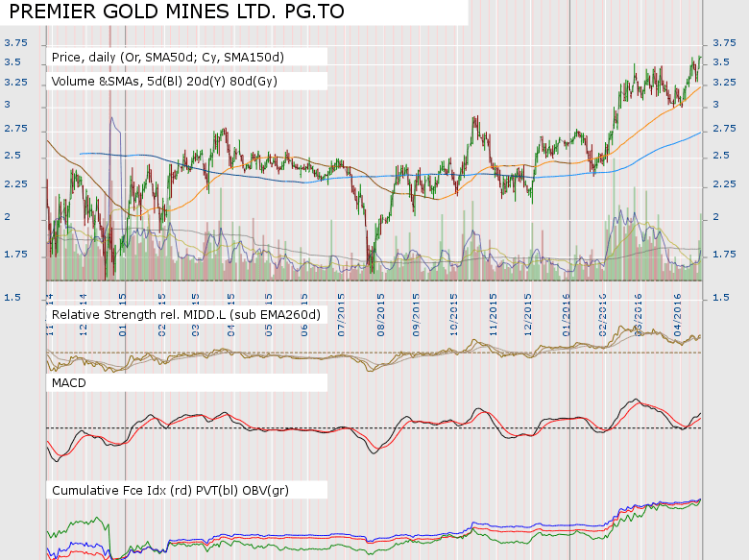The height and width of the screenshot is (560, 749).
Task: Click the 3 value on the left price axis
Action: pyautogui.click(x=7, y=104)
